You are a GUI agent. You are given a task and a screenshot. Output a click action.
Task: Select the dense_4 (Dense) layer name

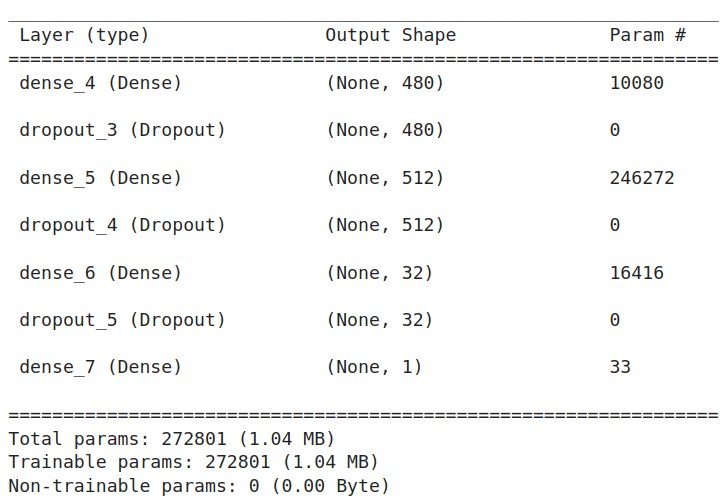pyautogui.click(x=100, y=83)
